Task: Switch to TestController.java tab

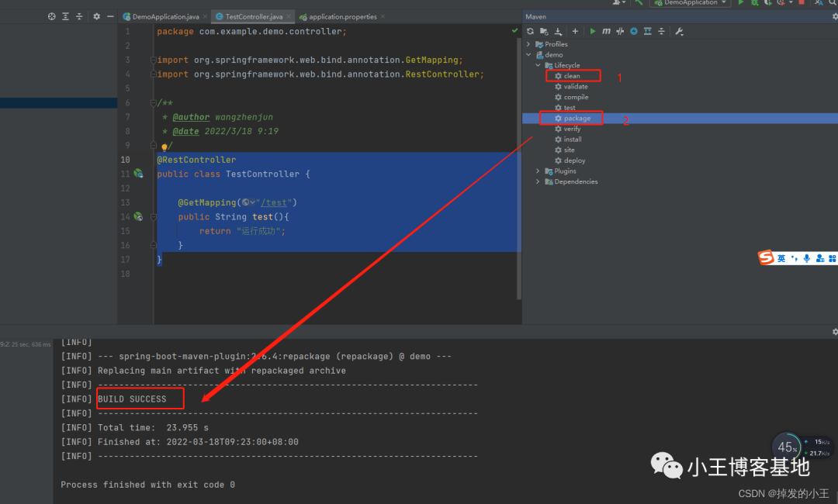Action: pyautogui.click(x=253, y=16)
